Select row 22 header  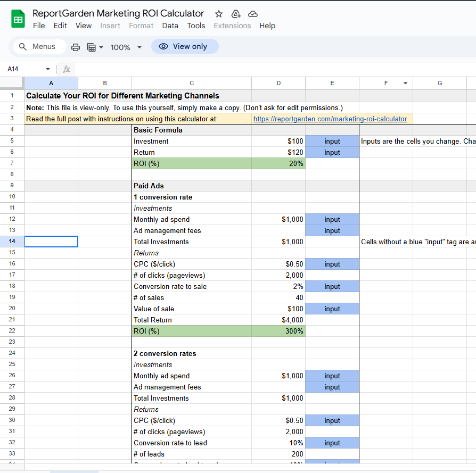coord(12,331)
